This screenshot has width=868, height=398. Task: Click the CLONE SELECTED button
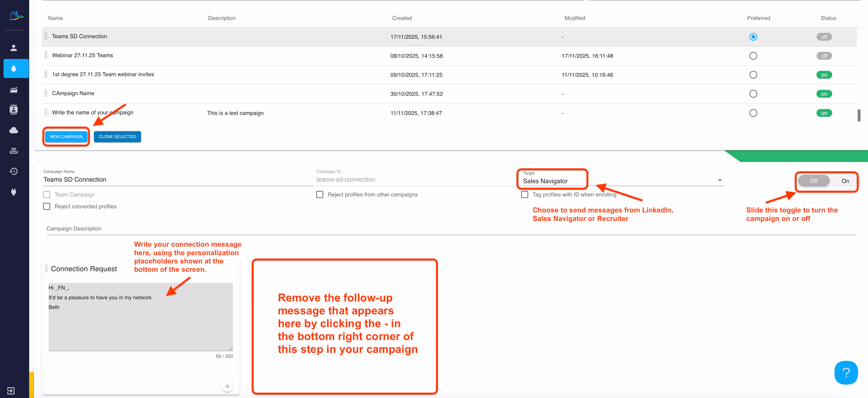117,137
